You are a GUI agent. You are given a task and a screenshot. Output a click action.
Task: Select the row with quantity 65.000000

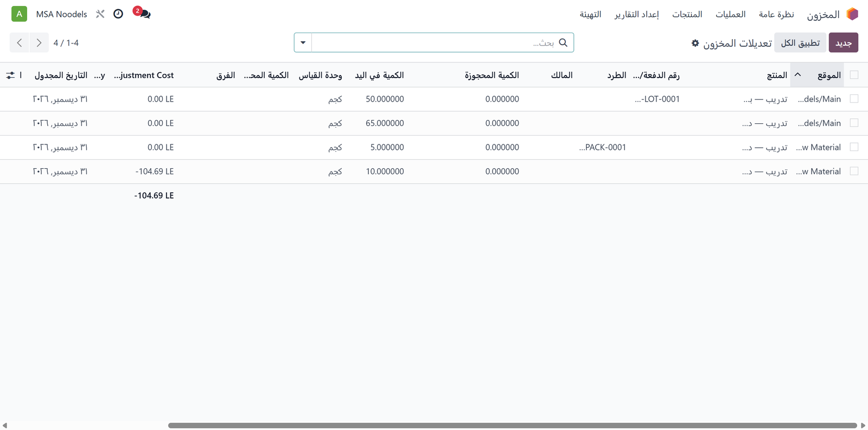(854, 123)
